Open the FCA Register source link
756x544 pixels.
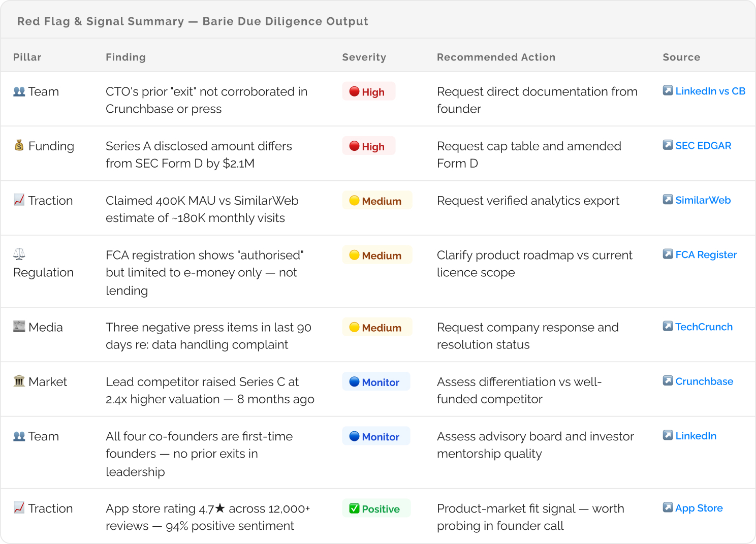point(706,254)
